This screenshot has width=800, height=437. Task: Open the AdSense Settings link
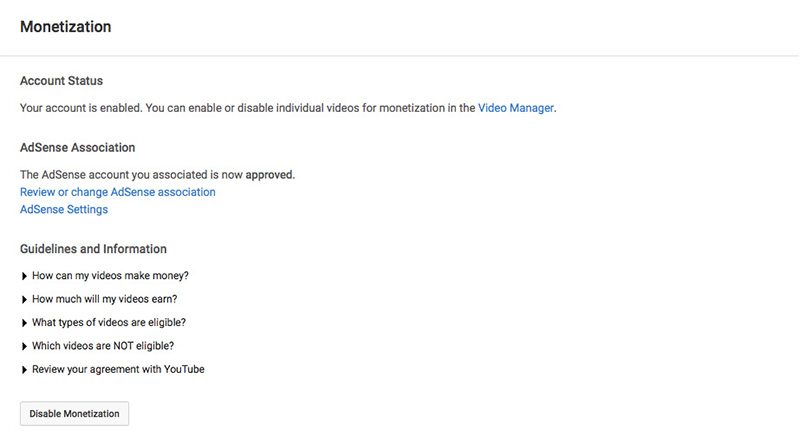[64, 209]
